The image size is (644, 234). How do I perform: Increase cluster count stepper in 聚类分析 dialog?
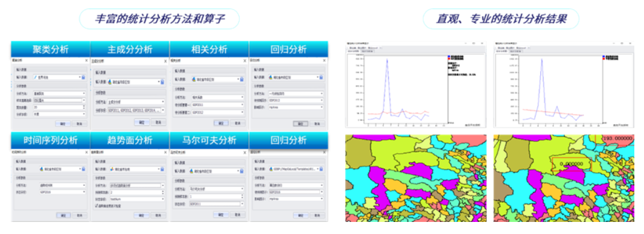point(84,106)
